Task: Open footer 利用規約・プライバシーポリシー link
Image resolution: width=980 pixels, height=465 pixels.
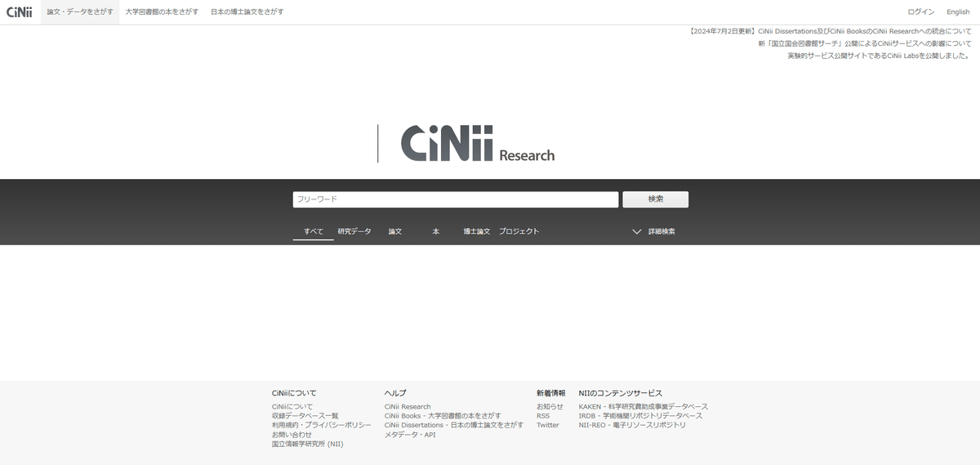Action: click(x=321, y=425)
